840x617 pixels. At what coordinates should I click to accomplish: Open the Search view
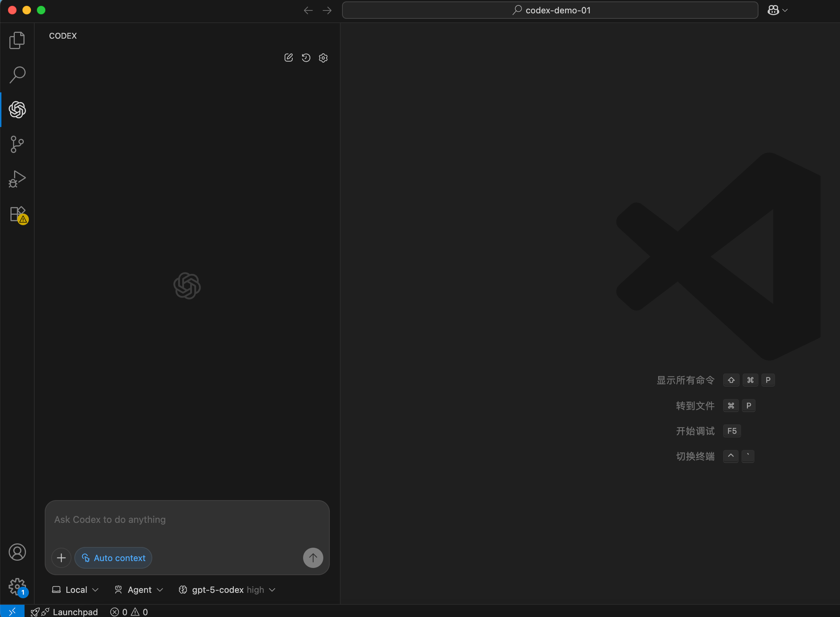(x=17, y=74)
